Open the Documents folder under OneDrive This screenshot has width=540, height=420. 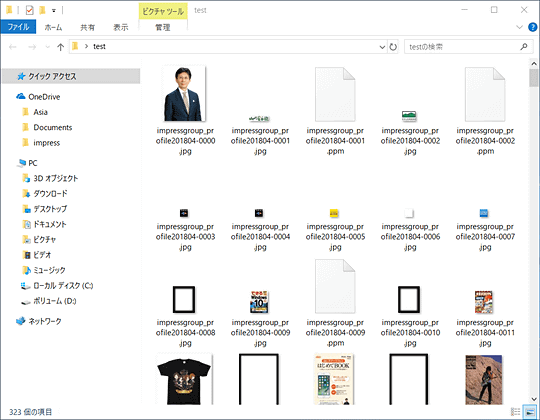[52, 127]
